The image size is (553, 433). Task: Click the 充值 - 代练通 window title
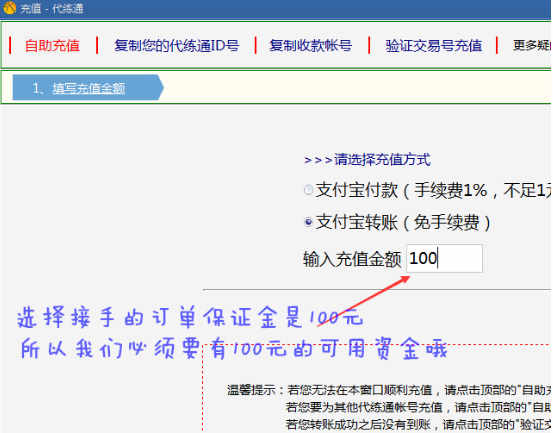coord(51,8)
